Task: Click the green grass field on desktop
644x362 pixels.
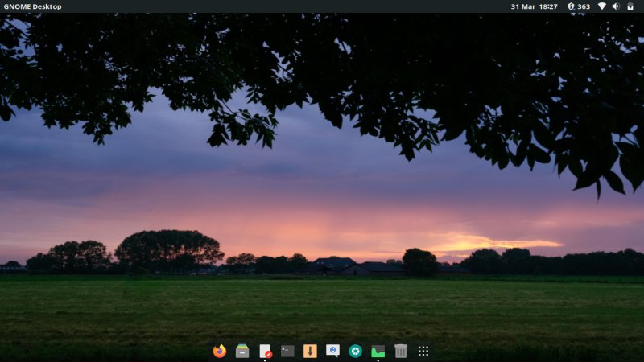Action: click(322, 310)
